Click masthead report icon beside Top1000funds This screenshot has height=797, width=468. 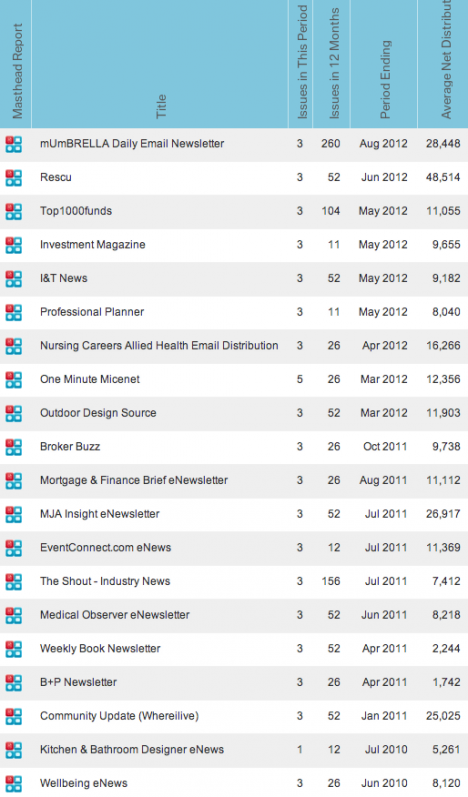(14, 211)
